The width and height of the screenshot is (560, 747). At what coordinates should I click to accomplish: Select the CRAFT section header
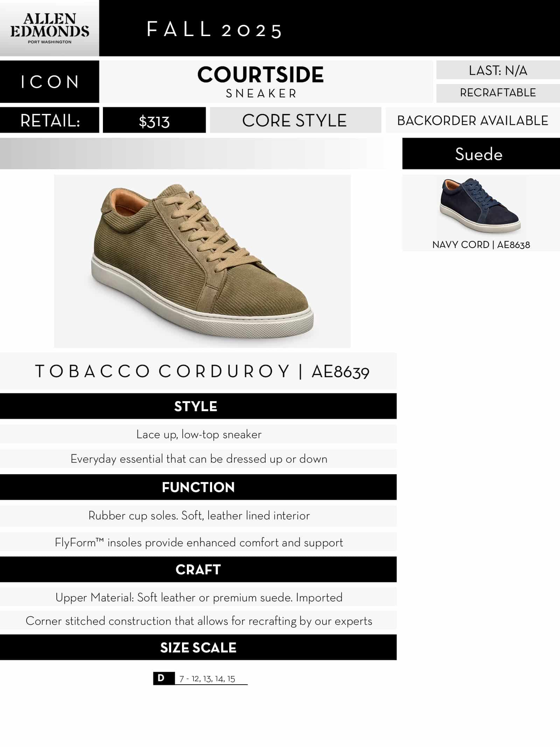(198, 569)
